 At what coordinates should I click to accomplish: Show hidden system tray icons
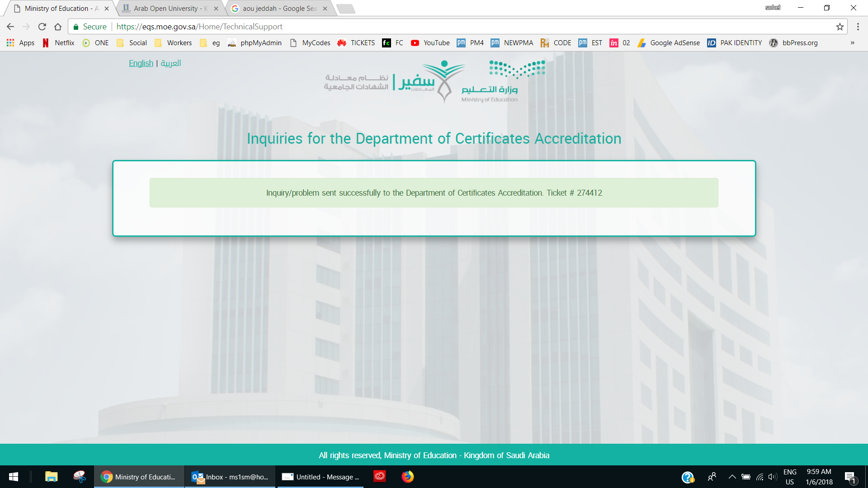pyautogui.click(x=732, y=477)
